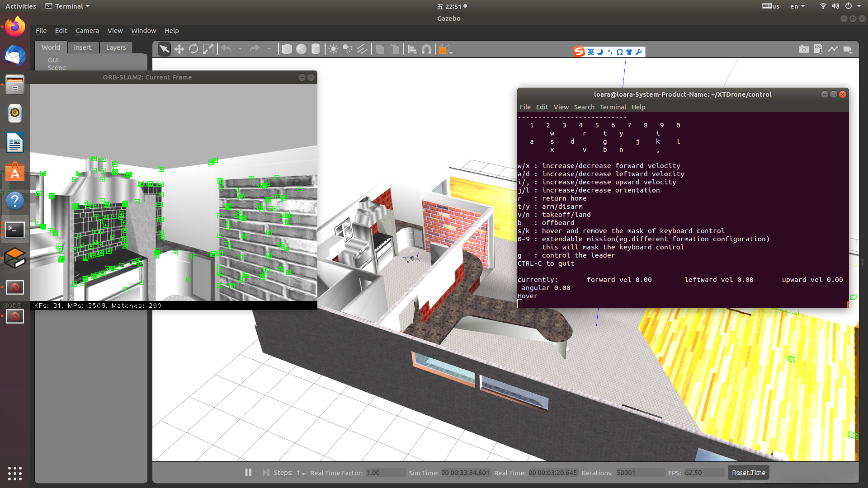The height and width of the screenshot is (488, 868).
Task: Step the simulation forward once
Action: 266,473
